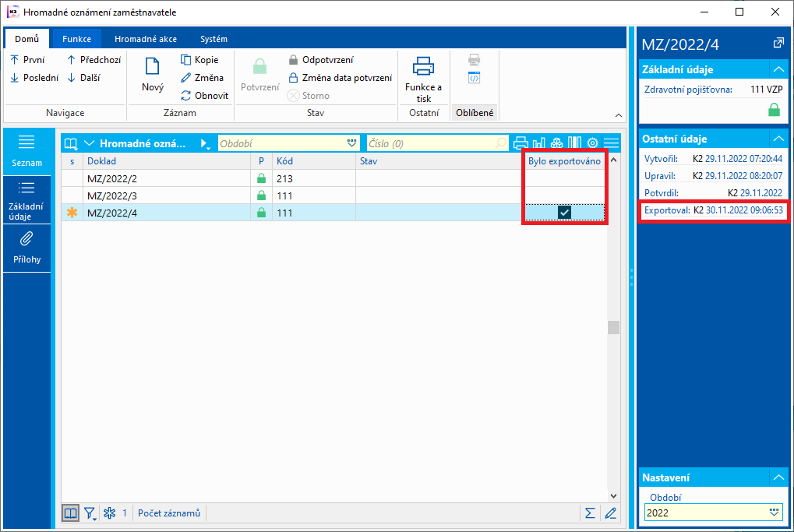
Task: Pop out the MZ/2022/4 preview panel
Action: pyautogui.click(x=778, y=44)
